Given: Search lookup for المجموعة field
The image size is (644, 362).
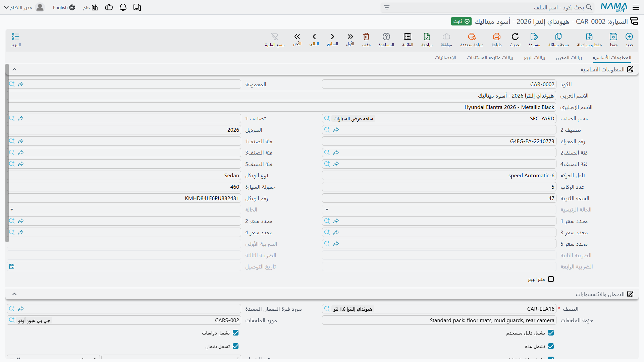Looking at the screenshot, I should (x=12, y=84).
